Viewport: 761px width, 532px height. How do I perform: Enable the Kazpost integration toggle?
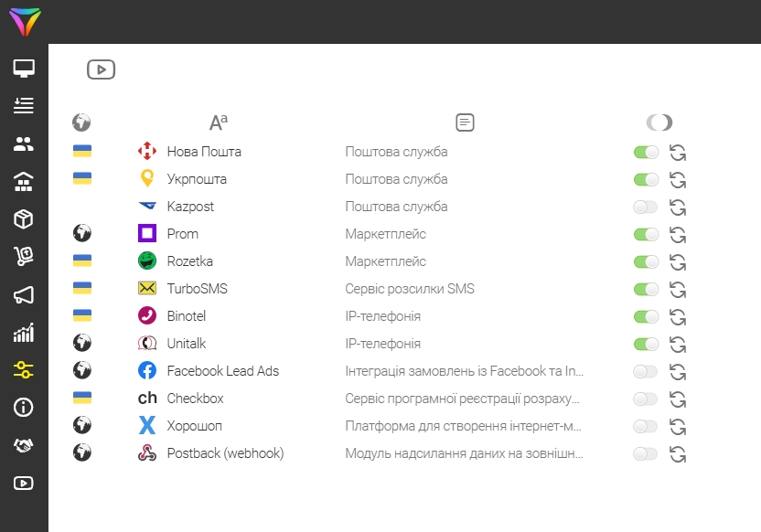tap(646, 207)
